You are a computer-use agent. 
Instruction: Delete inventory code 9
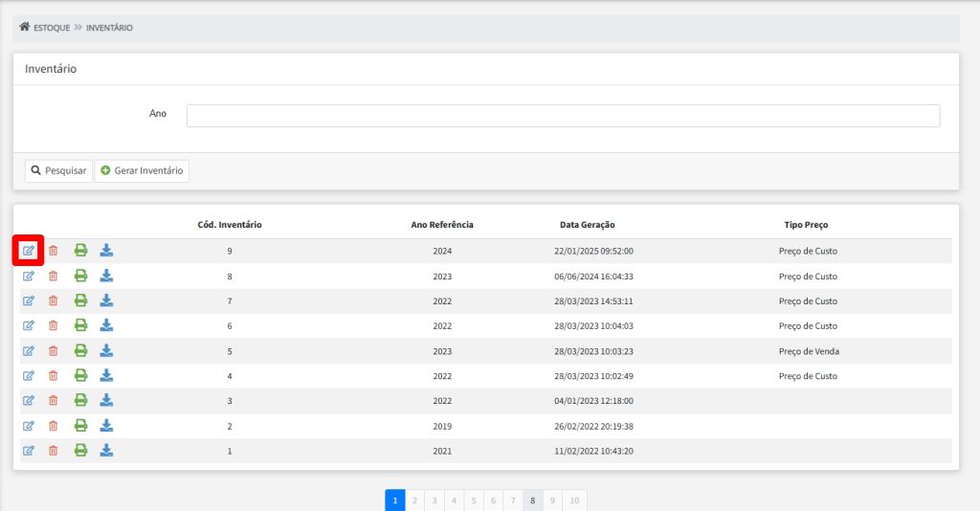click(x=54, y=251)
